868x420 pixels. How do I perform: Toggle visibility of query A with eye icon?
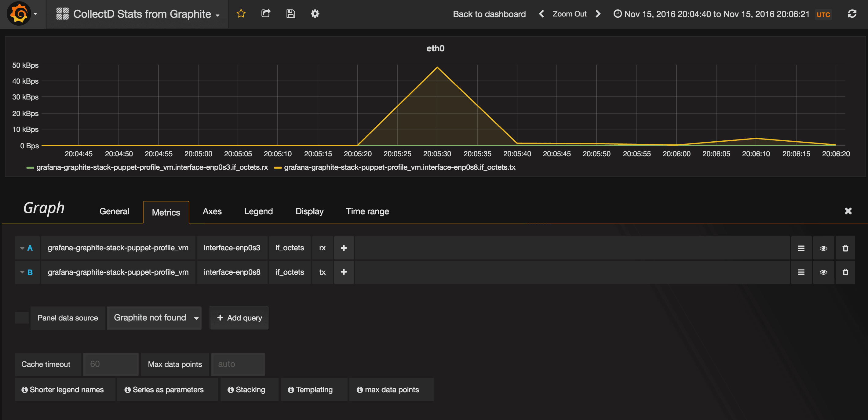coord(823,248)
